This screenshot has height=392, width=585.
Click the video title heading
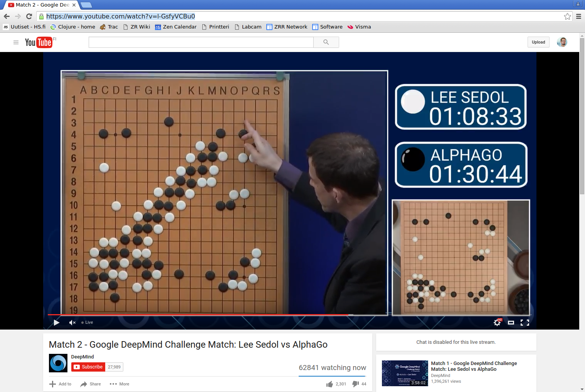188,345
